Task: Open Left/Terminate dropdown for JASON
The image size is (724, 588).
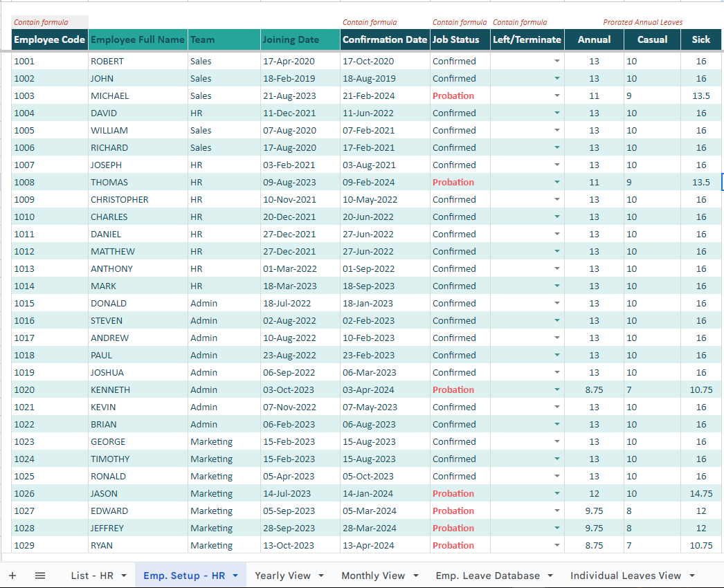Action: click(558, 493)
